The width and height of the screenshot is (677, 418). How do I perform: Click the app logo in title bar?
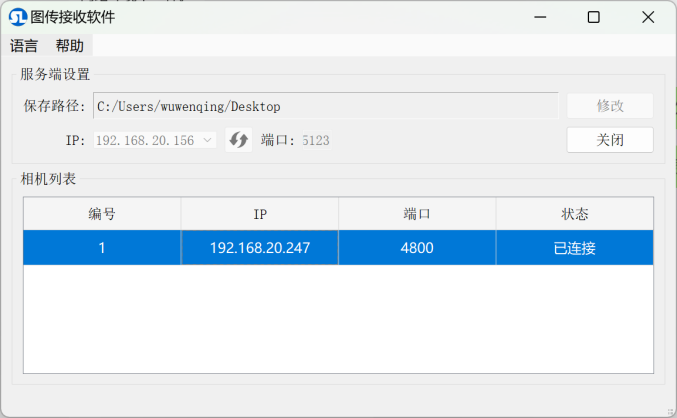(x=18, y=17)
